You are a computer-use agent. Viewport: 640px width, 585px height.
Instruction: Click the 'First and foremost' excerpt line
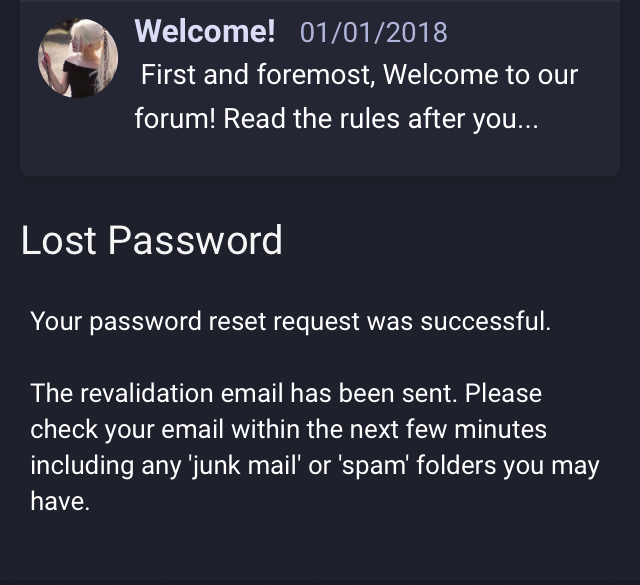coord(360,75)
